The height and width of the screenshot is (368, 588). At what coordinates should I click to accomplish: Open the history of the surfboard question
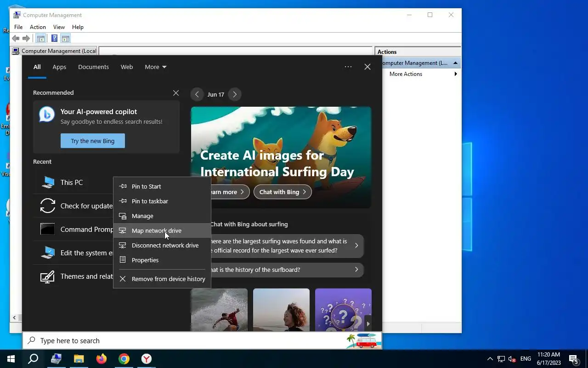(287, 270)
